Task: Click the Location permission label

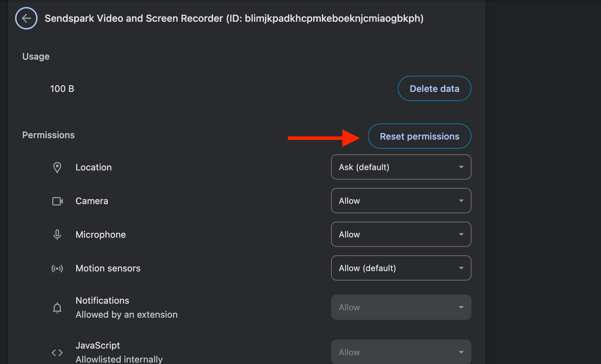Action: [x=94, y=167]
